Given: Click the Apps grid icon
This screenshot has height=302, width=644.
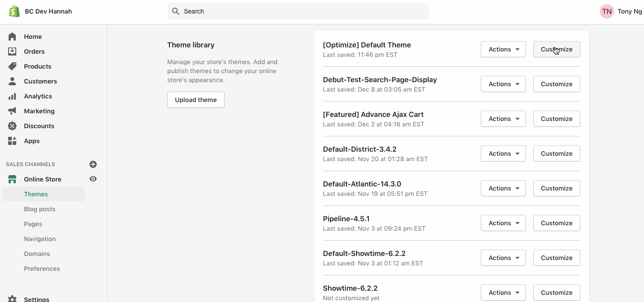Looking at the screenshot, I should coord(12,141).
